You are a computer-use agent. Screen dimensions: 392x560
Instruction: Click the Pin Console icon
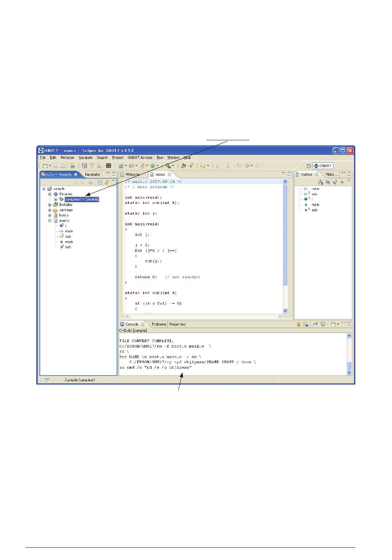click(315, 324)
